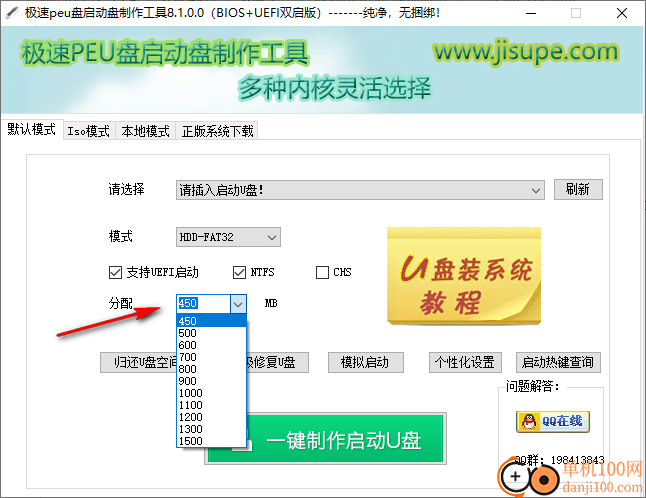Image resolution: width=646 pixels, height=498 pixels.
Task: Enable the CHS checkbox
Action: pyautogui.click(x=334, y=272)
